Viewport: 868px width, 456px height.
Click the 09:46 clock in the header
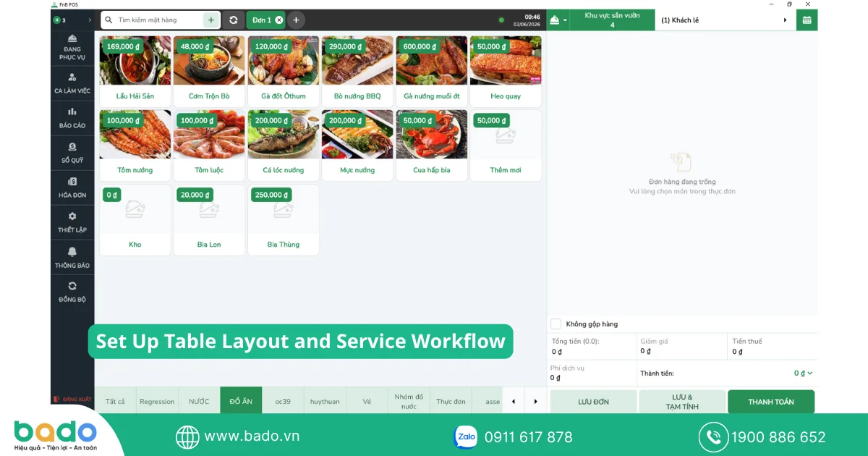532,17
